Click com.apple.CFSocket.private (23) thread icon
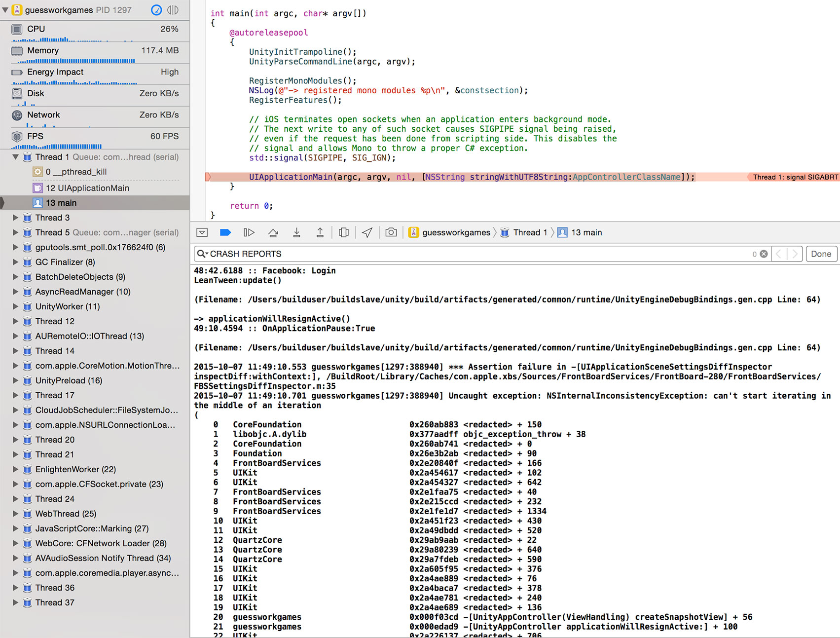 [x=28, y=484]
